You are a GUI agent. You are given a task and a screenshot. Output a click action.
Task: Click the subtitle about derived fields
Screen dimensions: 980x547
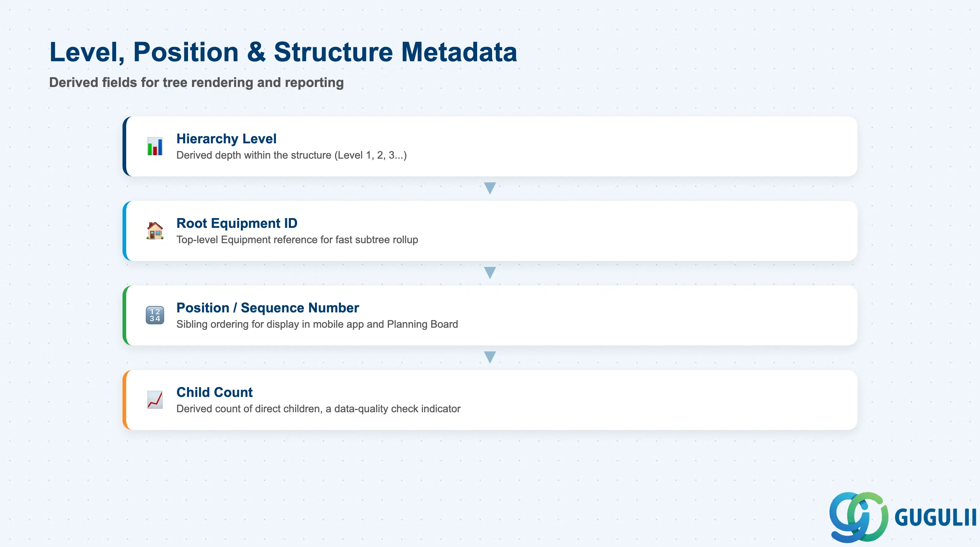(196, 83)
